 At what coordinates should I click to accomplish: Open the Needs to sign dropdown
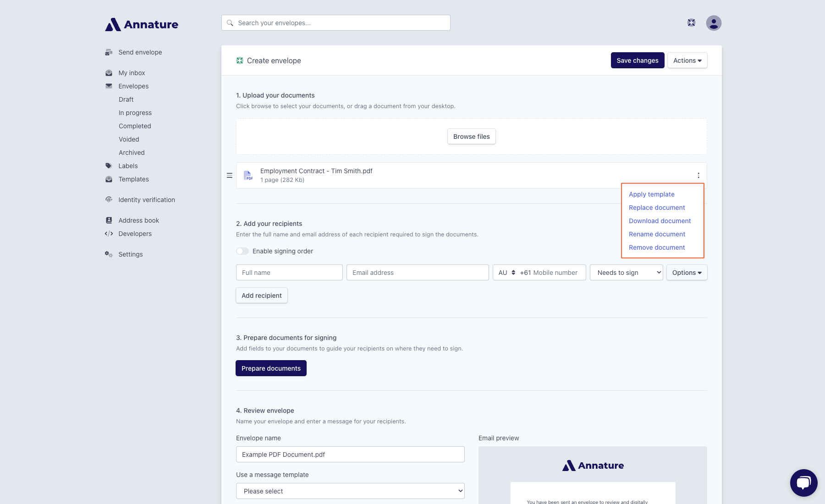pyautogui.click(x=627, y=273)
